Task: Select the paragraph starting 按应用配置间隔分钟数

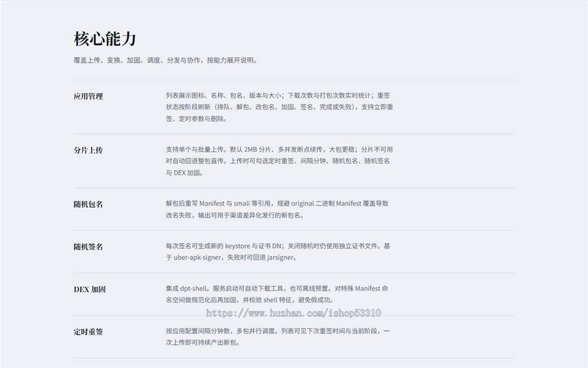Action: [278, 336]
